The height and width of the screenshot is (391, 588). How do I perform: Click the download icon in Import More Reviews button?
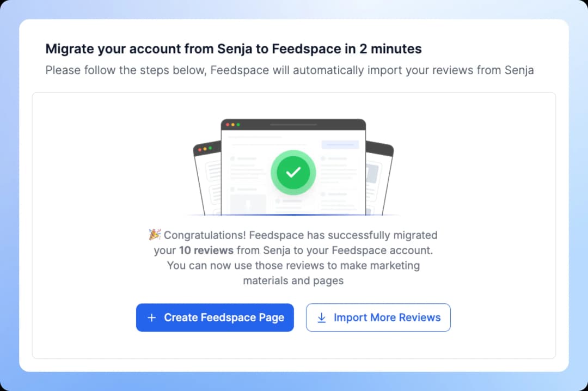pyautogui.click(x=322, y=317)
